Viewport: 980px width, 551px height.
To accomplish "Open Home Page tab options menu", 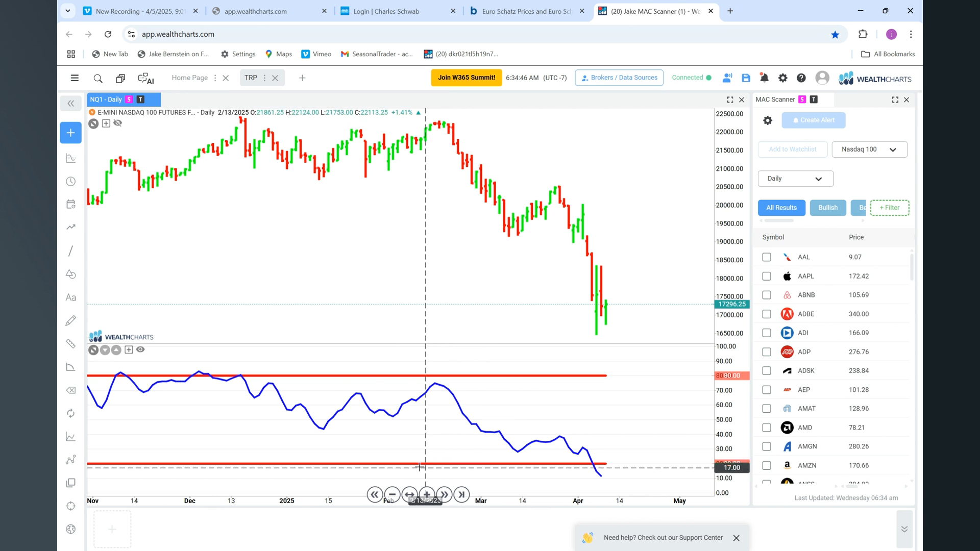I will pyautogui.click(x=215, y=78).
